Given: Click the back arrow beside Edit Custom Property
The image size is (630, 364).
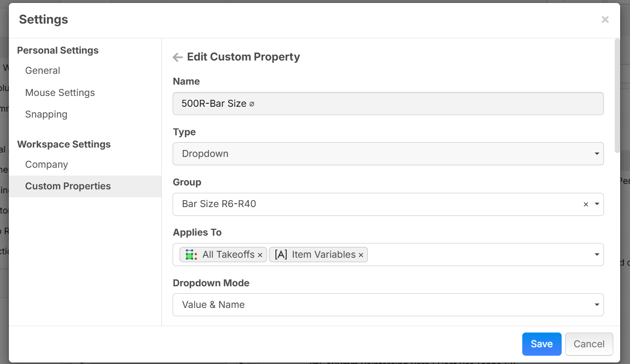Looking at the screenshot, I should coord(178,58).
